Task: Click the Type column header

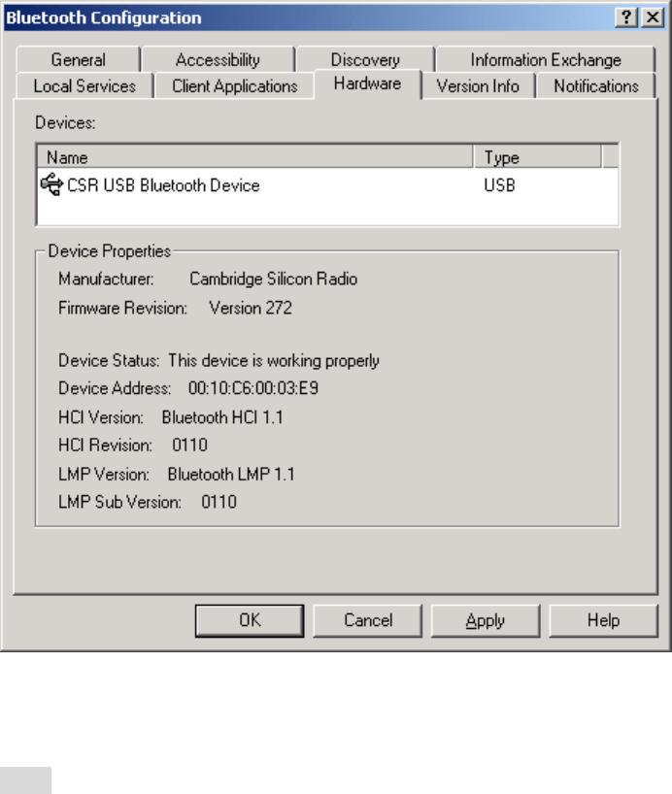Action: (538, 157)
